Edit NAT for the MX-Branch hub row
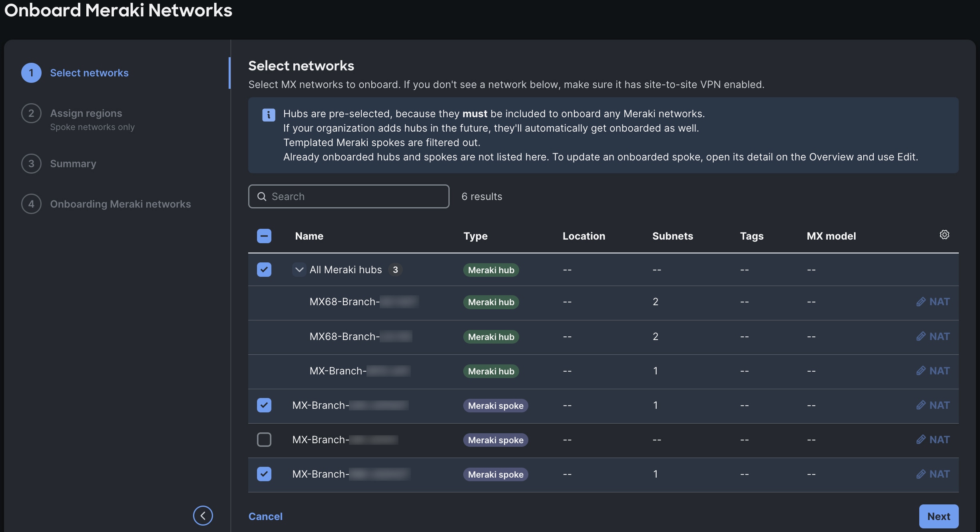Viewport: 980px width, 532px height. point(933,371)
